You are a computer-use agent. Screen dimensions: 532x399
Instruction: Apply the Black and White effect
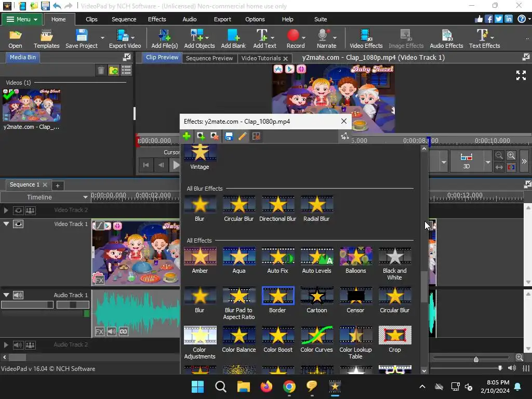coord(395,263)
